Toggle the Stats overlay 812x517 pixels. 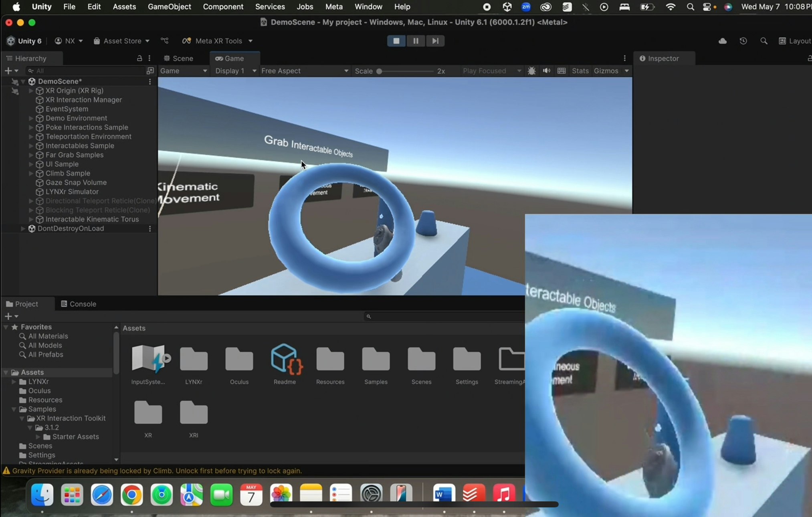(580, 71)
